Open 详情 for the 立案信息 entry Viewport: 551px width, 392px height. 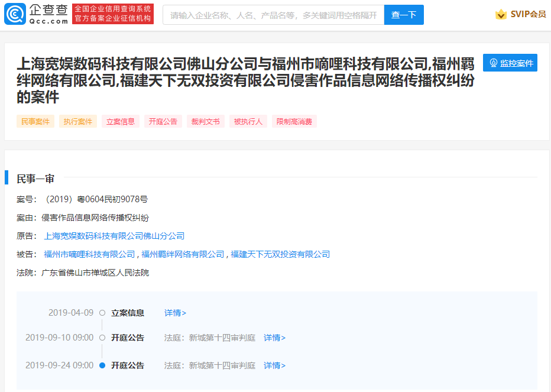tap(175, 312)
